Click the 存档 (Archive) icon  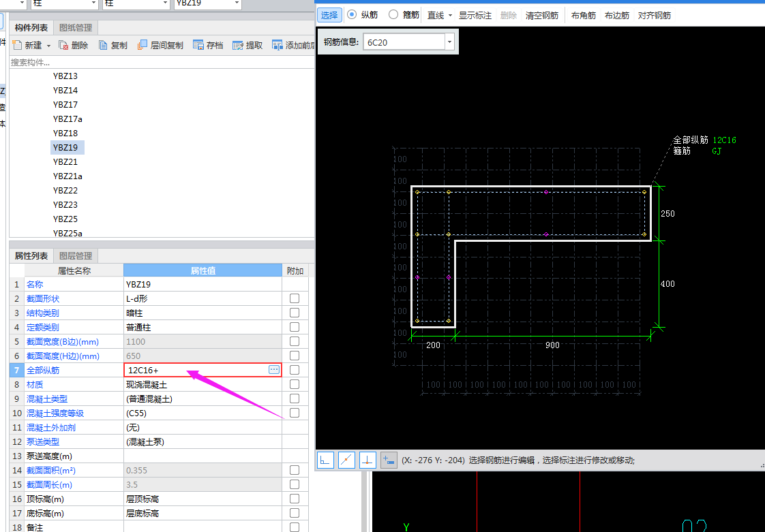pos(198,46)
